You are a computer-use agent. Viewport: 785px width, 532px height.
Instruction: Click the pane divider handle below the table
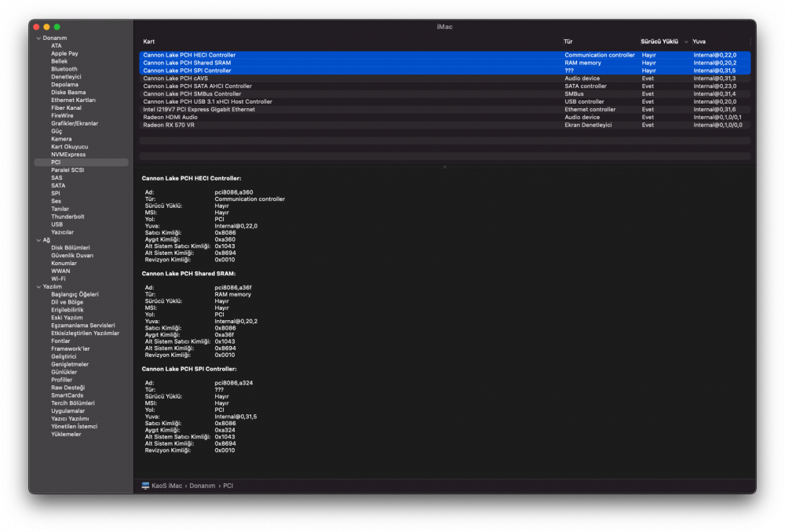click(x=444, y=167)
